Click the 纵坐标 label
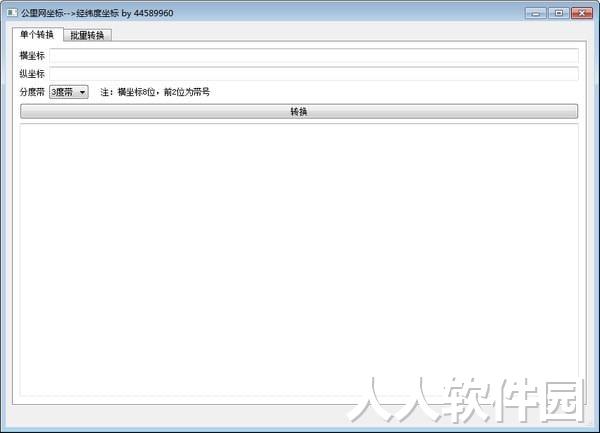The height and width of the screenshot is (433, 600). (32, 74)
